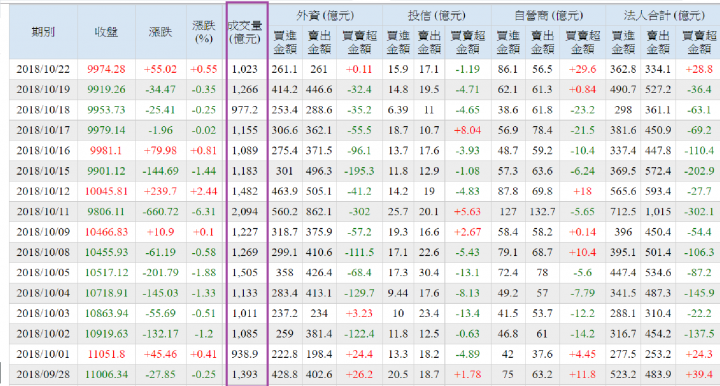Click change value +79.98

(x=160, y=151)
